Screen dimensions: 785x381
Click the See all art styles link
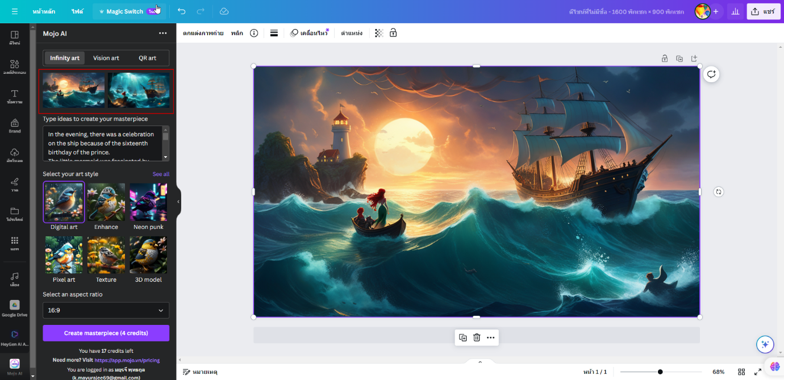[161, 174]
